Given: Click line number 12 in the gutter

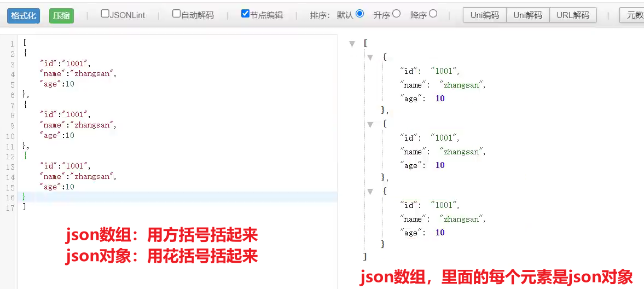Looking at the screenshot, I should pos(10,156).
